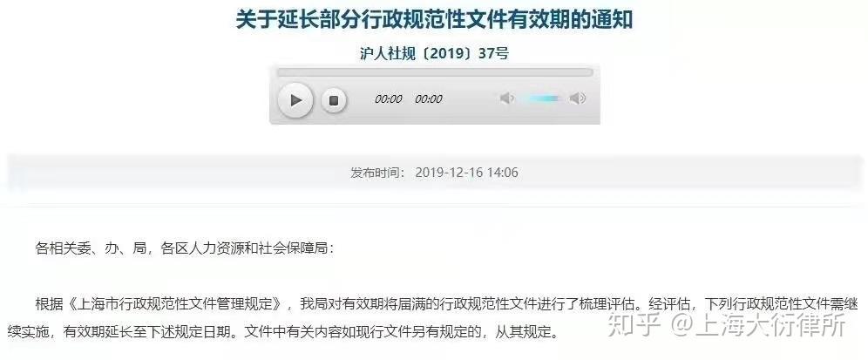Click the text 《上海市行政规范性文件管理规定》
868x360 pixels.
click(177, 303)
